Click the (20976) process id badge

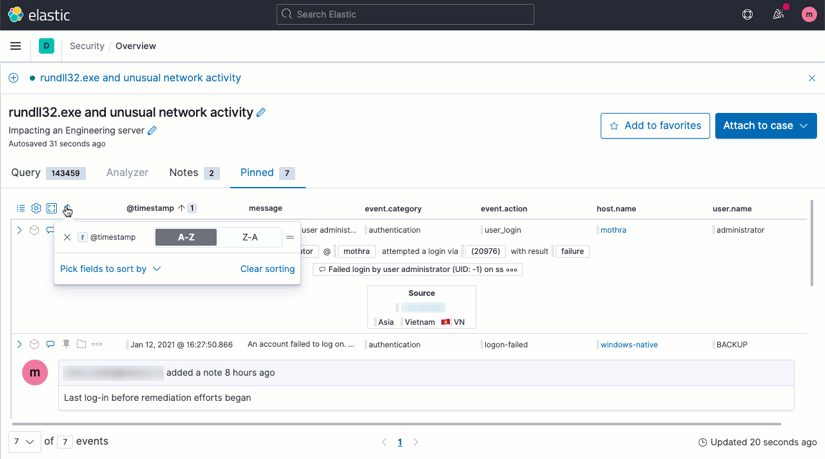[485, 252]
